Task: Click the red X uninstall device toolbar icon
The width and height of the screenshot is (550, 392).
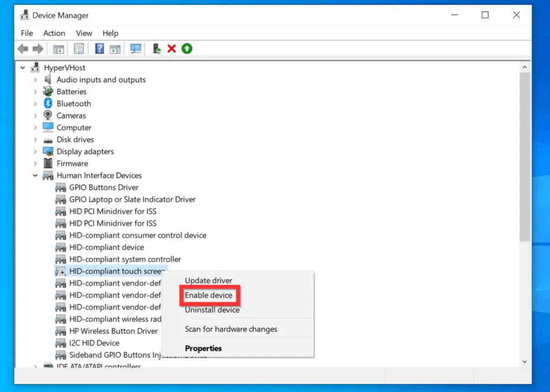Action: pyautogui.click(x=171, y=48)
